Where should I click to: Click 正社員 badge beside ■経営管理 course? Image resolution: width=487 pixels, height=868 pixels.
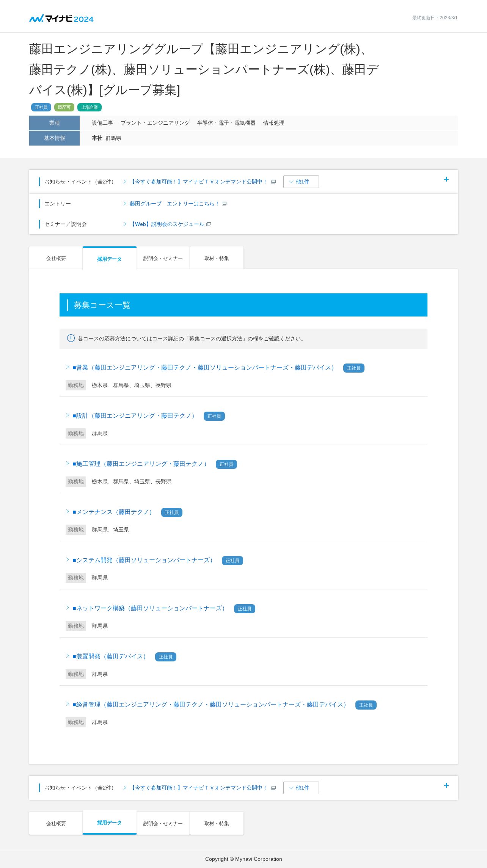point(366,705)
